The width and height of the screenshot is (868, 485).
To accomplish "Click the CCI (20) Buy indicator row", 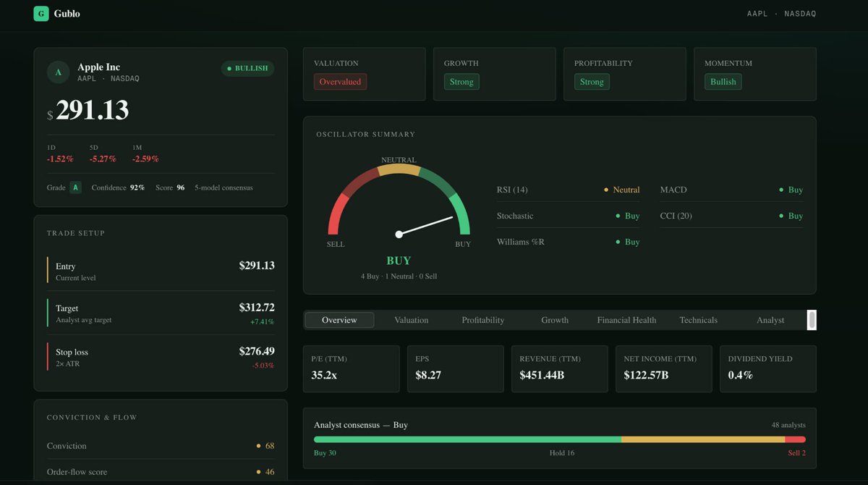I will tap(731, 216).
